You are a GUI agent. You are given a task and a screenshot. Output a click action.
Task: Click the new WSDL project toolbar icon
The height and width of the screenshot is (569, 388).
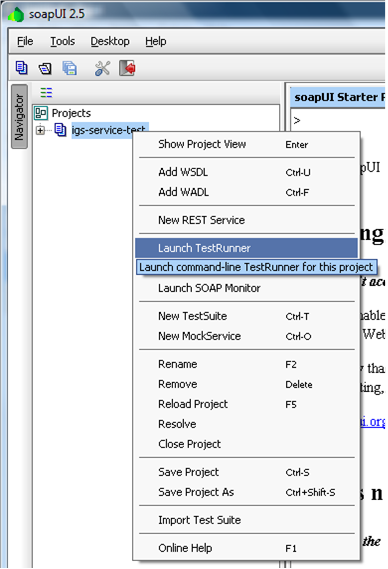point(21,68)
